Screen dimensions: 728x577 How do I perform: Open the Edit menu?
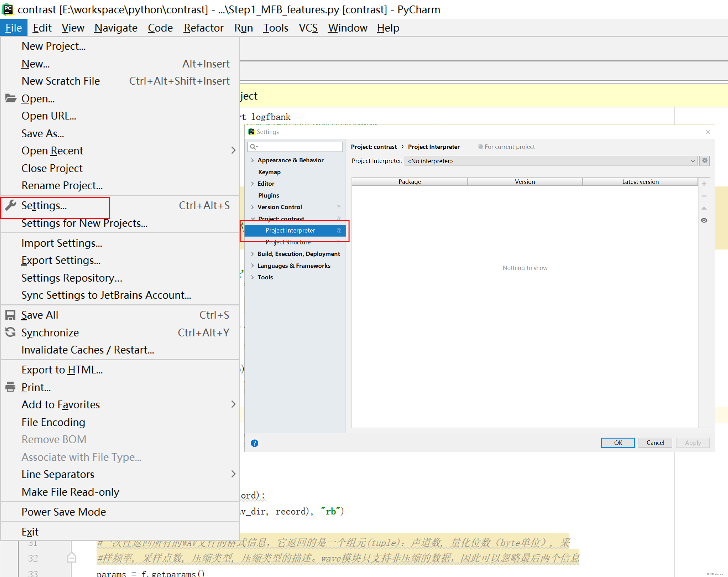pyautogui.click(x=42, y=28)
